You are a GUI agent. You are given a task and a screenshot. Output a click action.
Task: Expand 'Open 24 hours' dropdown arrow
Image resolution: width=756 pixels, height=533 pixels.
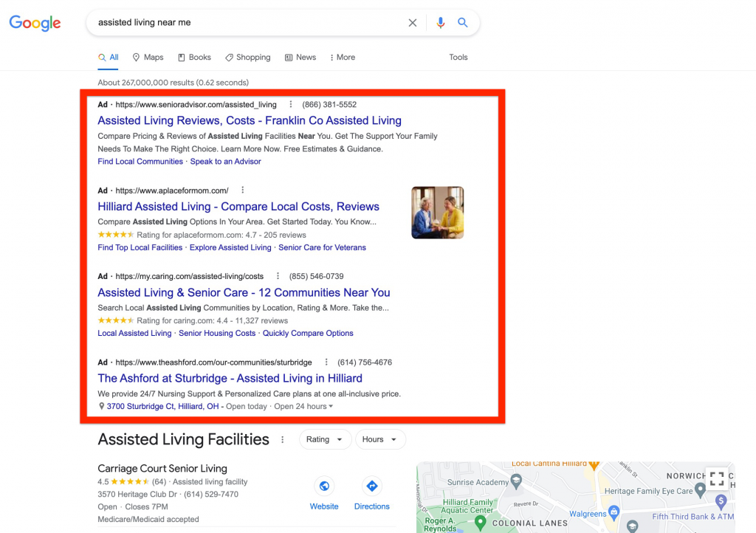tap(331, 406)
